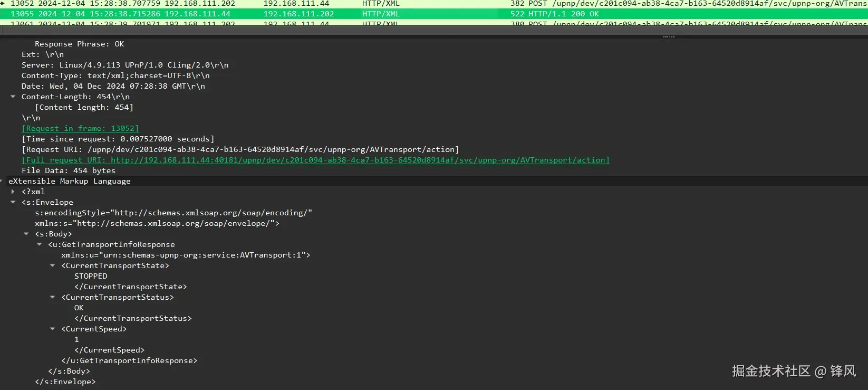Select the xmlns:s= envelope attribute line
Screen dimensions: 868x390
point(157,223)
